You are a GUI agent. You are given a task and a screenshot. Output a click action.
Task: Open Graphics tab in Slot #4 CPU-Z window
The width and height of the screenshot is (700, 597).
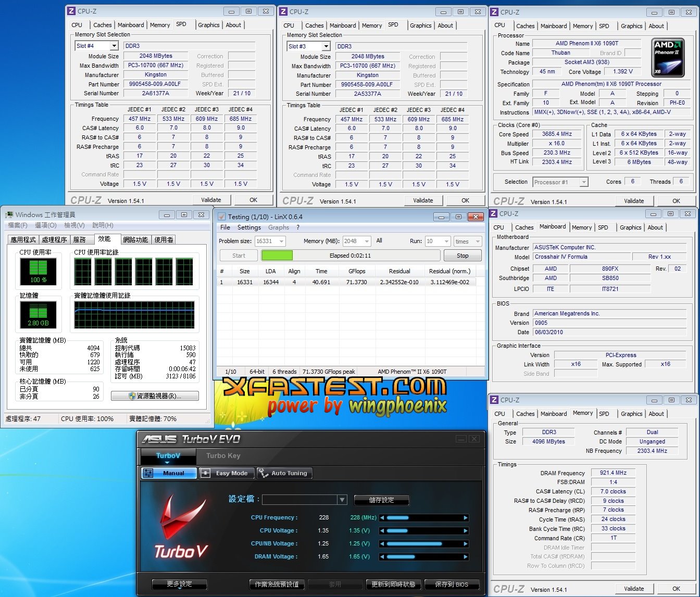click(209, 25)
